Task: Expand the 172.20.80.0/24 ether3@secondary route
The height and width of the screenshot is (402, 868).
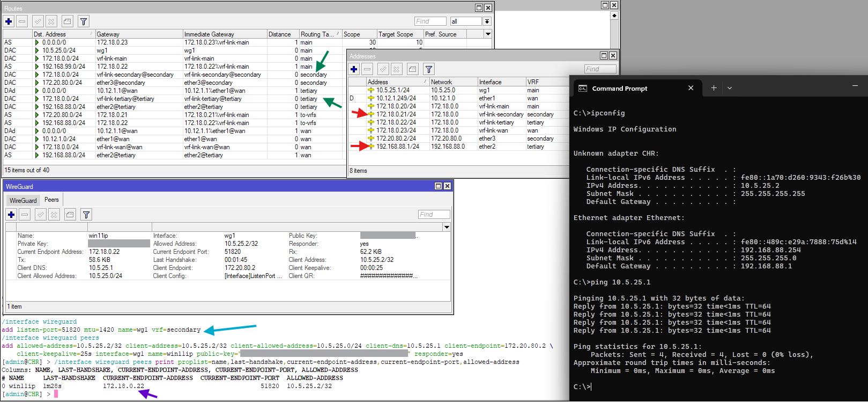Action: (37, 83)
